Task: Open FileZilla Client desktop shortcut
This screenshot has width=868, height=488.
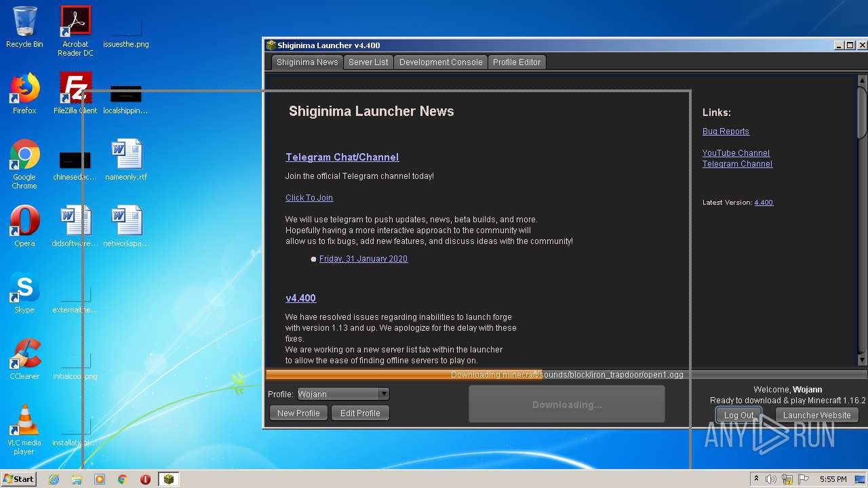Action: pyautogui.click(x=75, y=94)
